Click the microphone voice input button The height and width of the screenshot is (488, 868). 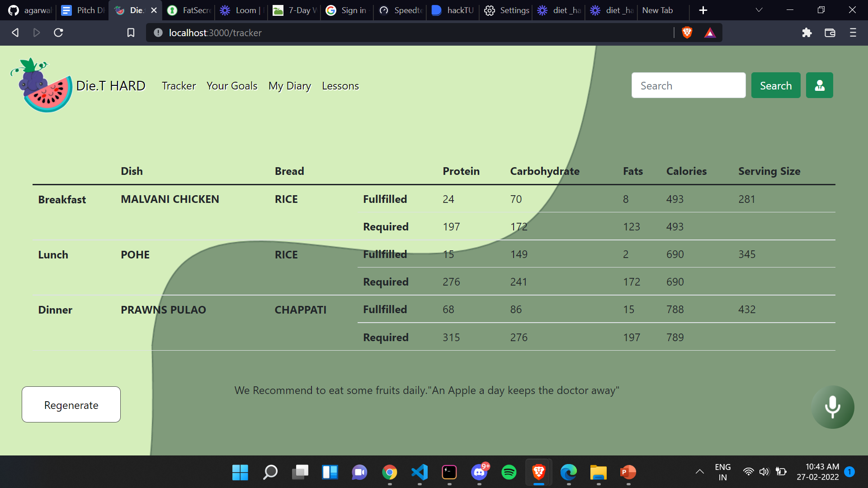pos(832,407)
